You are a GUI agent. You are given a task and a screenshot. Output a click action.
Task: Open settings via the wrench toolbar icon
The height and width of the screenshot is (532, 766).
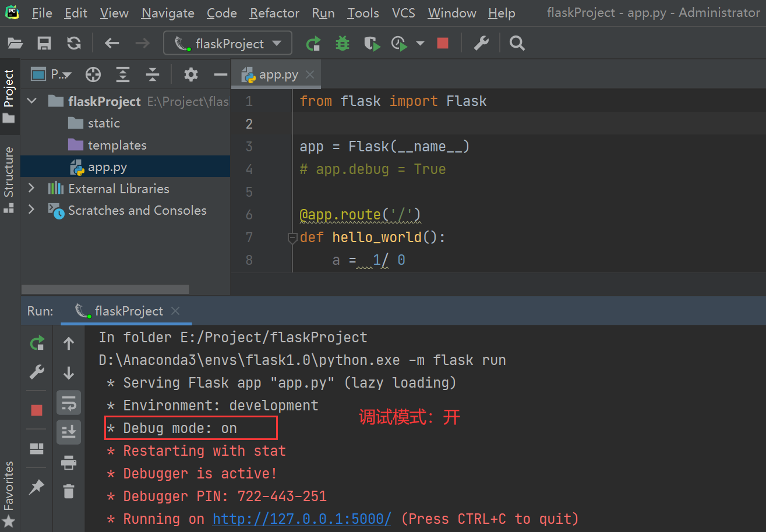tap(481, 43)
